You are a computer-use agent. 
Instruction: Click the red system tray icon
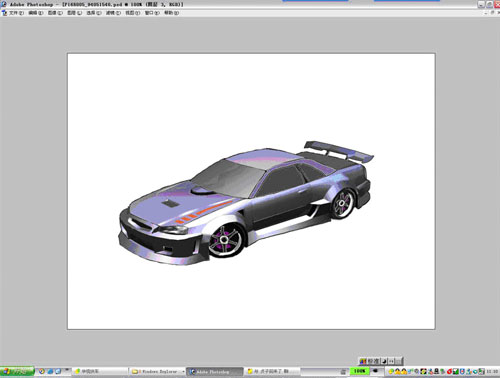pyautogui.click(x=449, y=371)
